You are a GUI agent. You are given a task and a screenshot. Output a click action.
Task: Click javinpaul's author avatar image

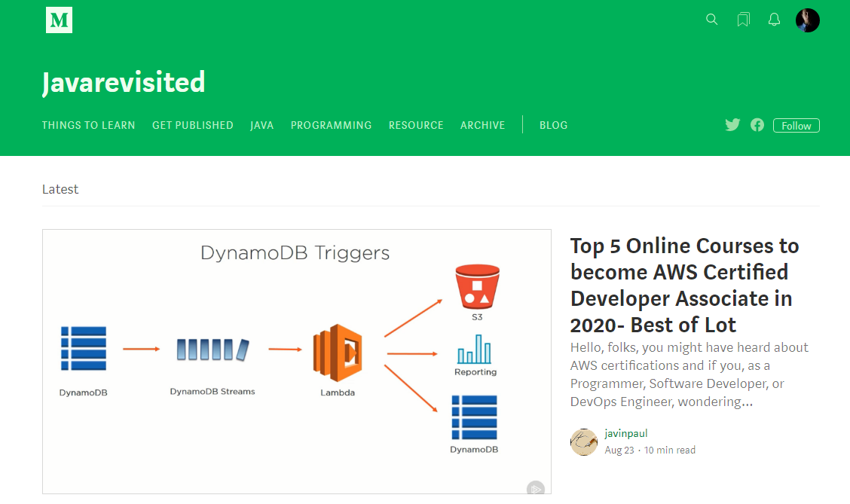tap(584, 442)
